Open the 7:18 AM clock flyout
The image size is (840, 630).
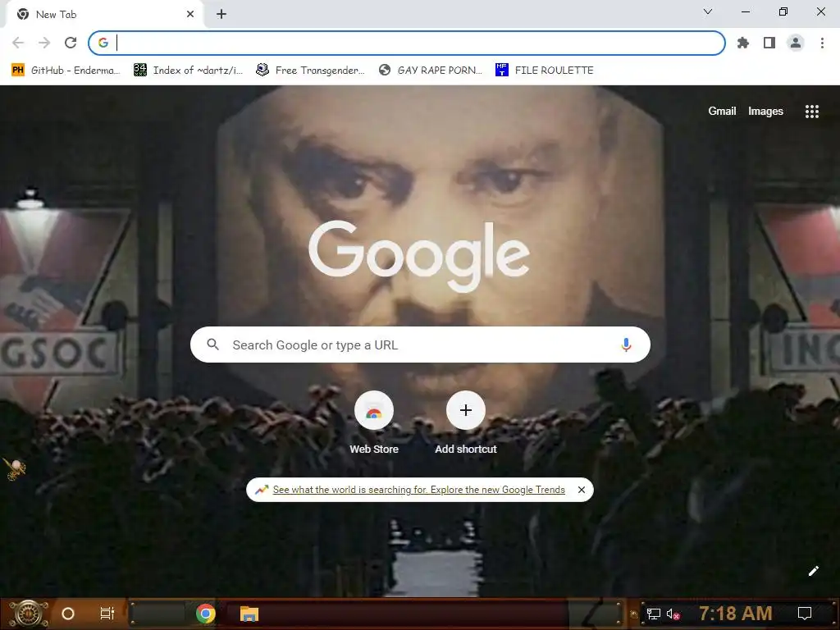click(x=735, y=613)
